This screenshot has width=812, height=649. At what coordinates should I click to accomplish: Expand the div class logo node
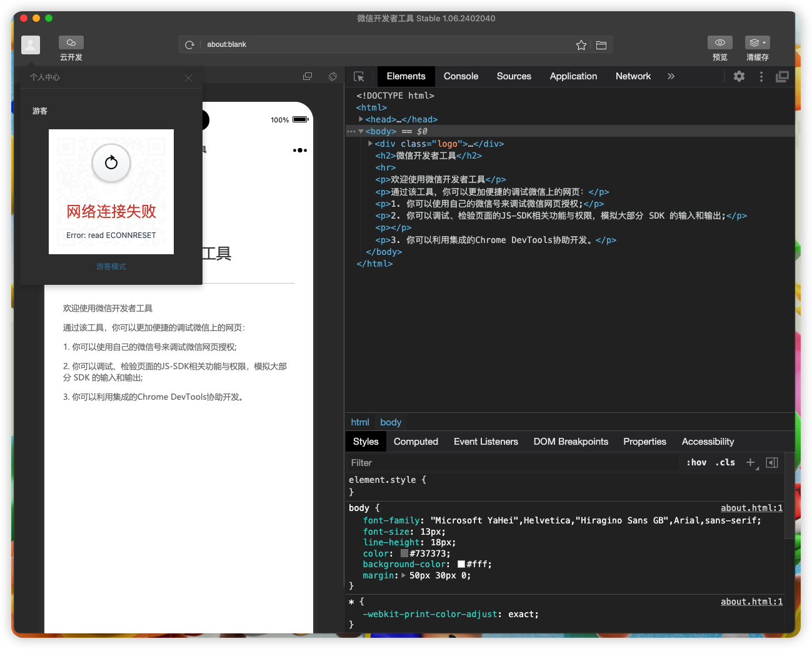(x=370, y=144)
